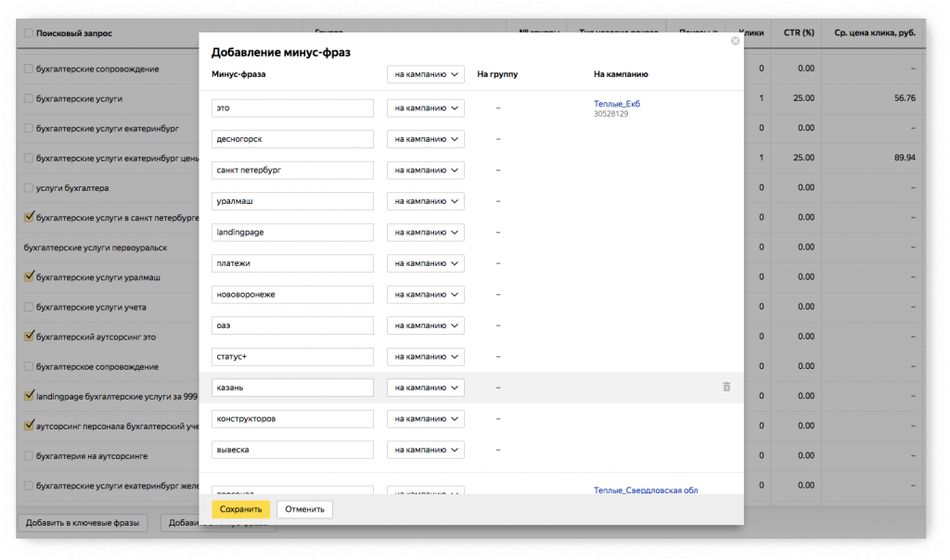Viewport: 950px width, 560px height.
Task: Open the scope dropdown for это phrase
Action: click(425, 108)
